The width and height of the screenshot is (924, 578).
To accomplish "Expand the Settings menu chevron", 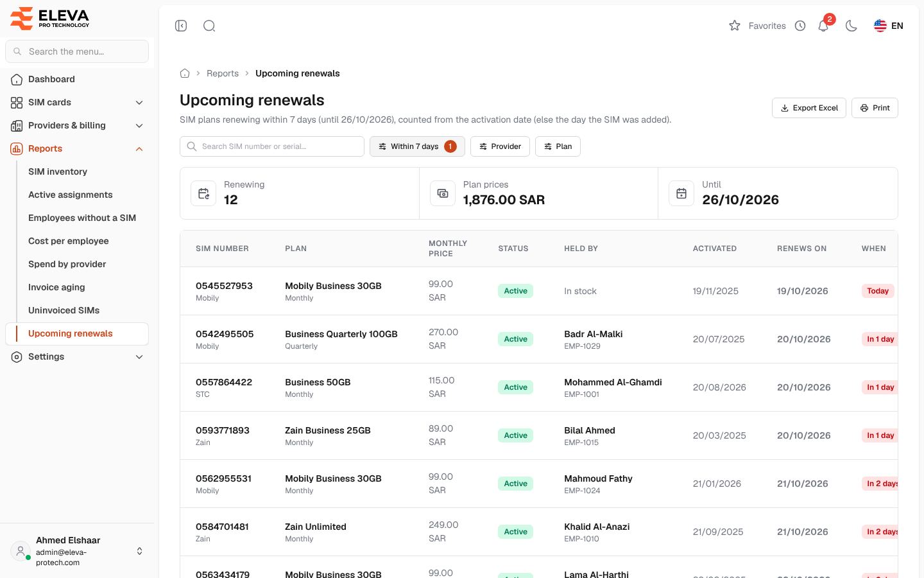I will 139,356.
